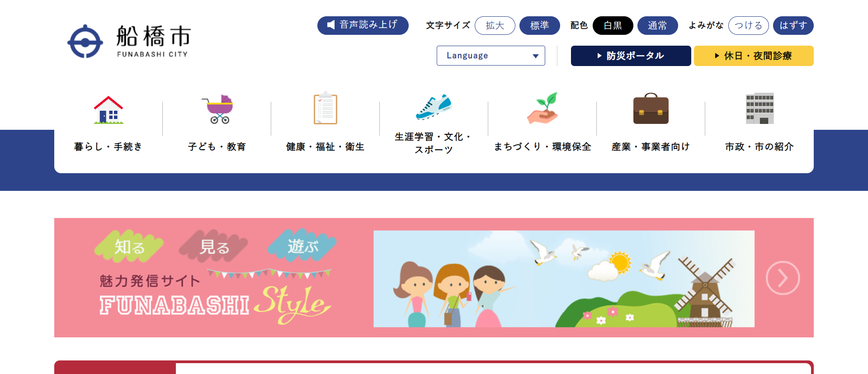Viewport: 868px width, 374px height.
Task: Turn off furigana with はずす
Action: tap(793, 25)
